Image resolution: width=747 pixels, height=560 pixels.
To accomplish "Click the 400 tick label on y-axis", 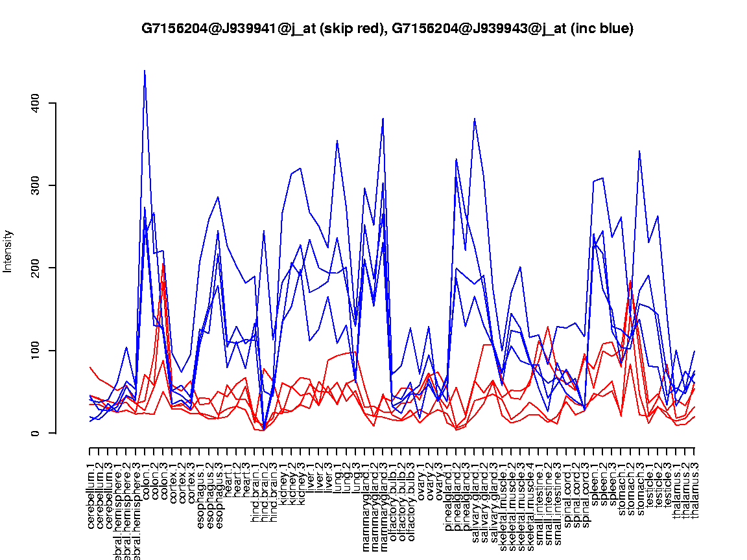I will click(36, 103).
